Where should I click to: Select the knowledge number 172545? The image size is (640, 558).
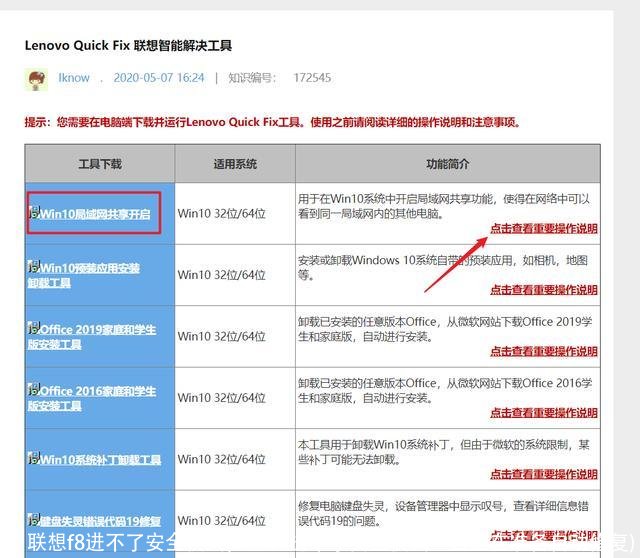pyautogui.click(x=312, y=78)
